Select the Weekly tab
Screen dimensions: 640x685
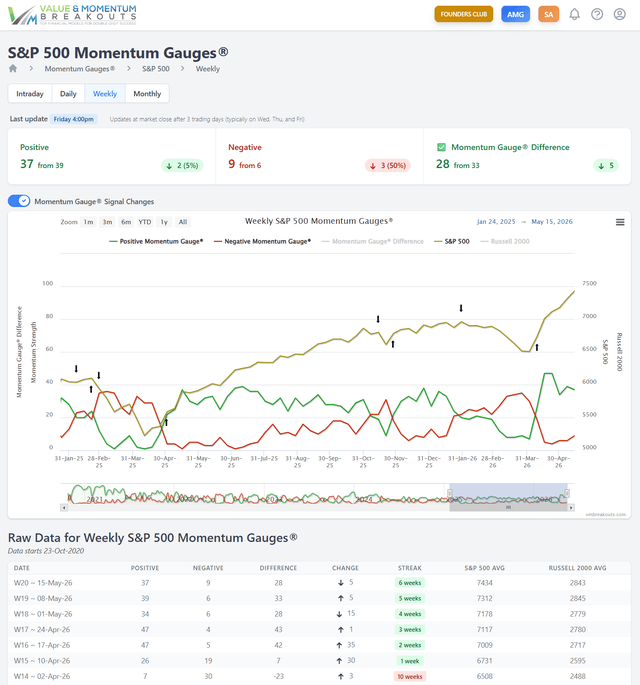105,93
